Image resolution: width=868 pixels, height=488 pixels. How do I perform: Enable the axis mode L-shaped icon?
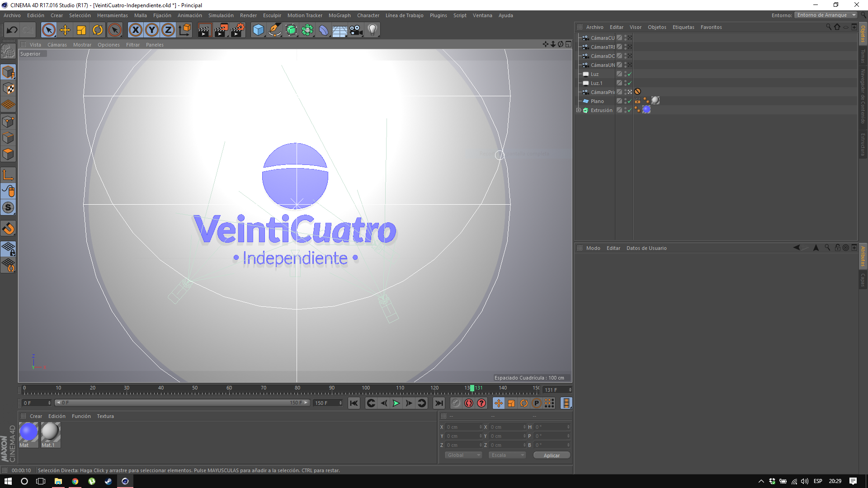[8, 175]
